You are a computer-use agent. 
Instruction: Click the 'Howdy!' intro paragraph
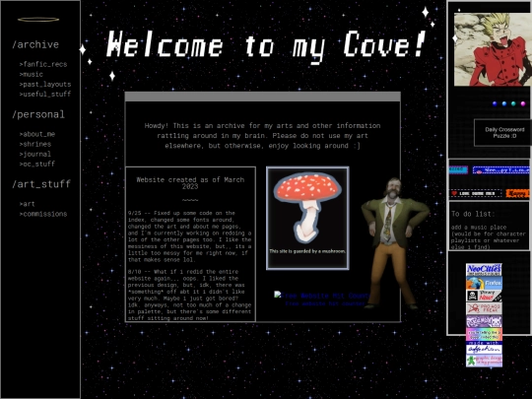pyautogui.click(x=263, y=136)
